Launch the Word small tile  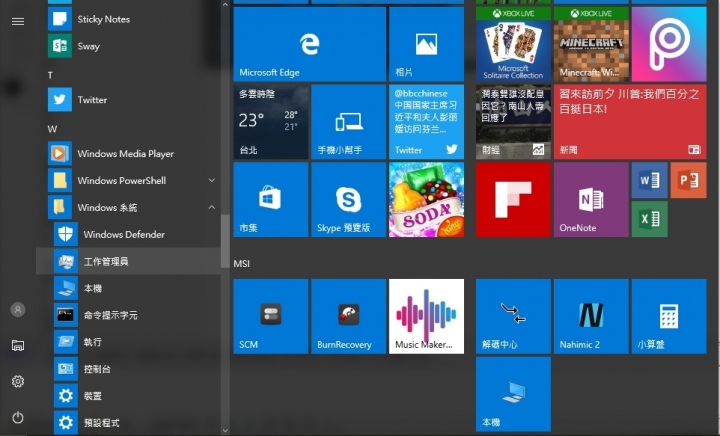coord(650,180)
